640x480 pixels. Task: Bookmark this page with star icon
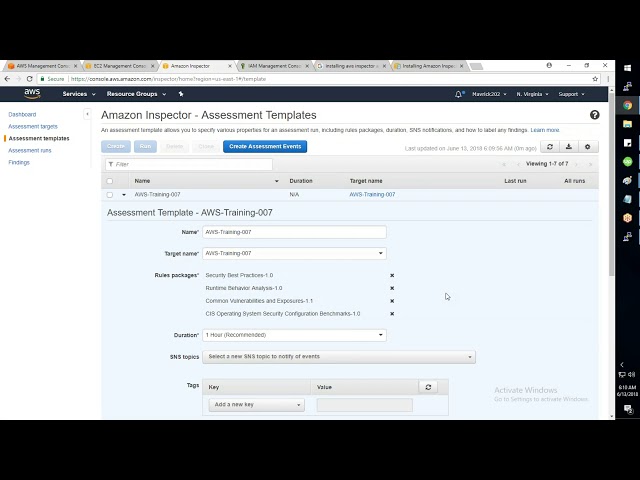[x=595, y=79]
